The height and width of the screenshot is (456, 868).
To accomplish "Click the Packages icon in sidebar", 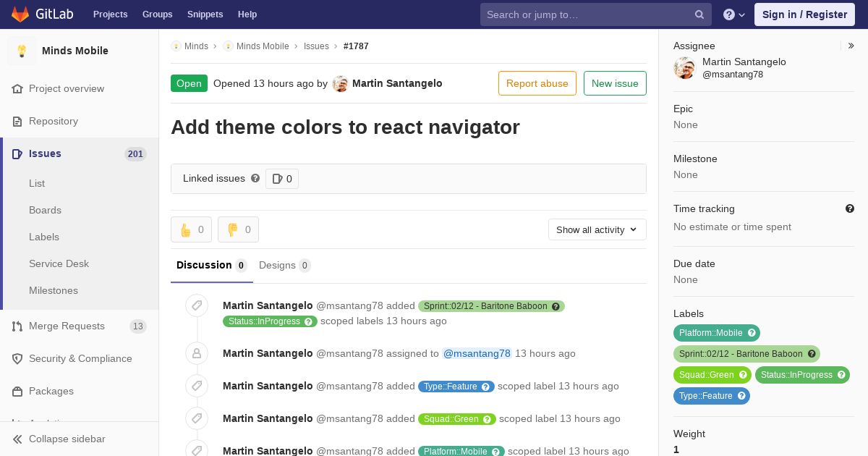I will tap(17, 392).
